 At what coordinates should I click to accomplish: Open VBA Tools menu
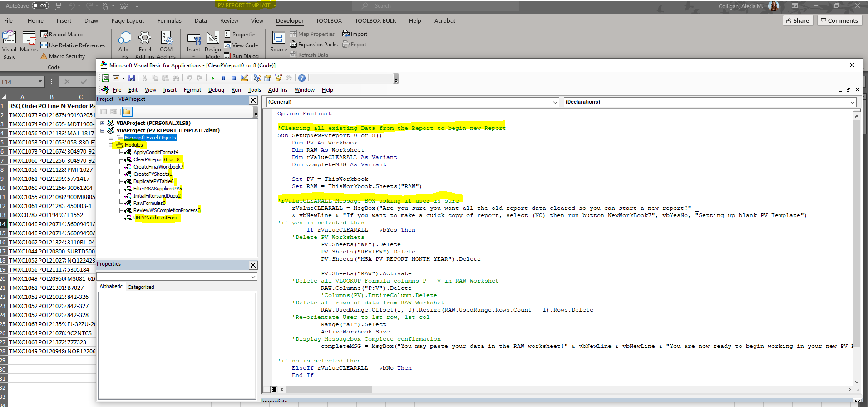(255, 90)
